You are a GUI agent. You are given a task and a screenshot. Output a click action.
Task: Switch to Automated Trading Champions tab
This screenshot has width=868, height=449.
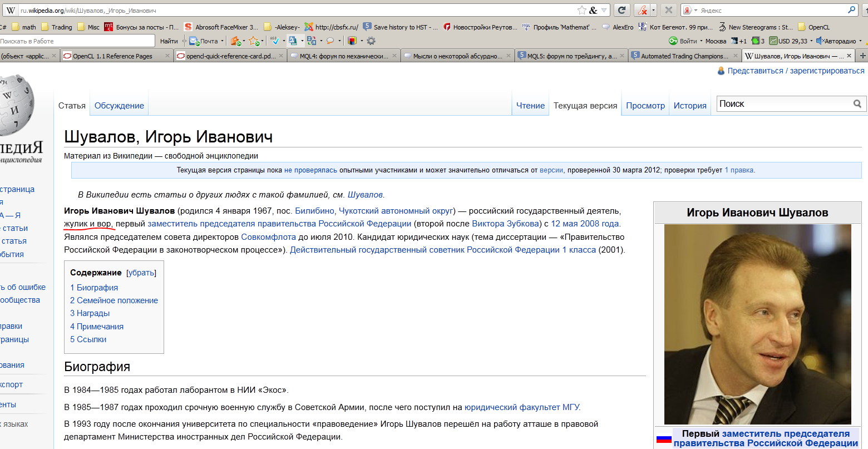pos(685,56)
